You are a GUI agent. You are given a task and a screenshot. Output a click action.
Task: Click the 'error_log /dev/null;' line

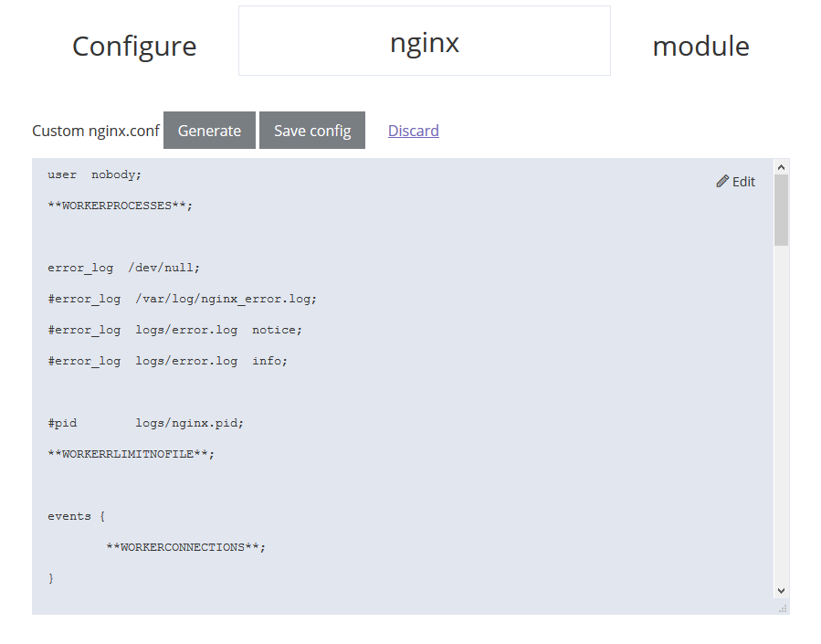(123, 268)
